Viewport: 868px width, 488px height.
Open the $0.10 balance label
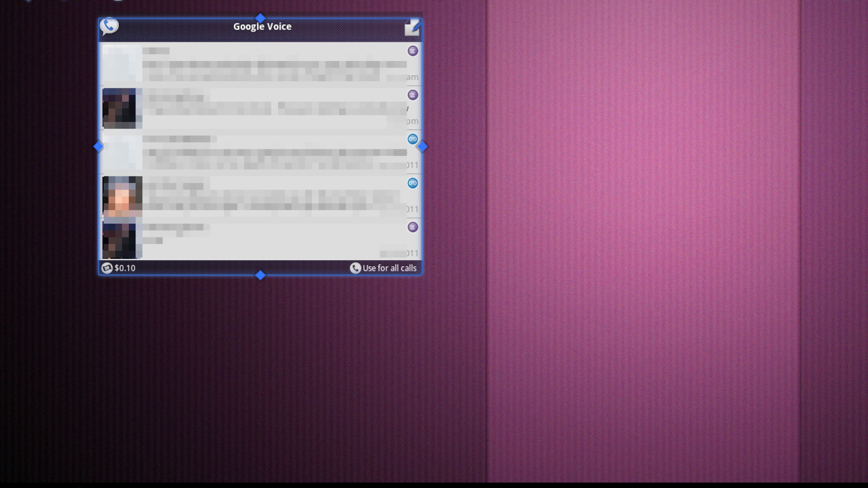[125, 268]
